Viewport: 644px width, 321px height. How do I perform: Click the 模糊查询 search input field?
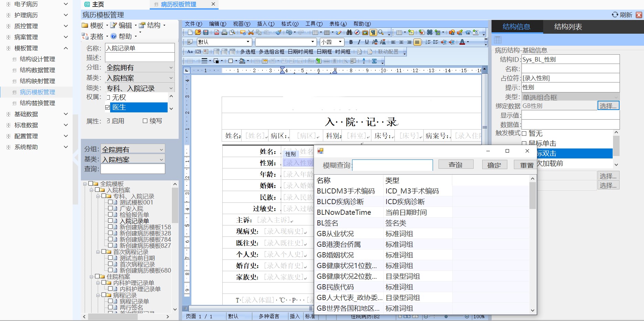click(393, 165)
